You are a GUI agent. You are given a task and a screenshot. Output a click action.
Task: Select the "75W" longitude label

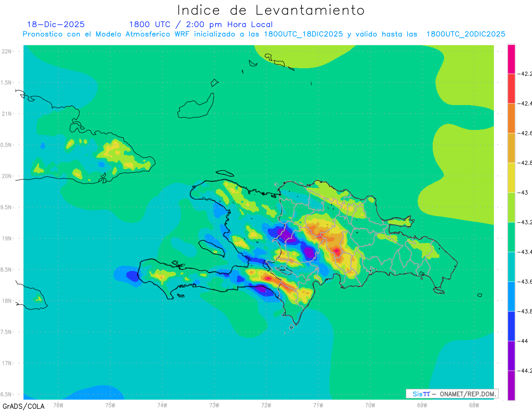pos(110,405)
